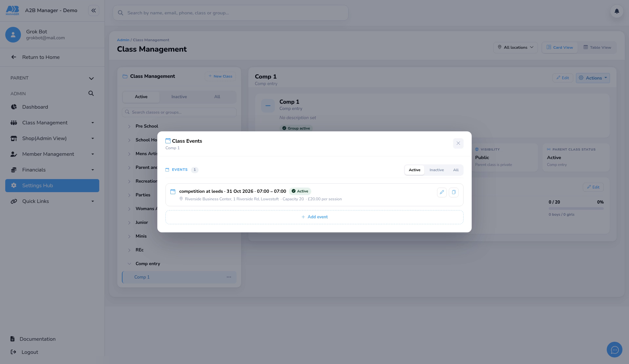Image resolution: width=629 pixels, height=364 pixels.
Task: Open the chat support bubble
Action: (x=614, y=350)
